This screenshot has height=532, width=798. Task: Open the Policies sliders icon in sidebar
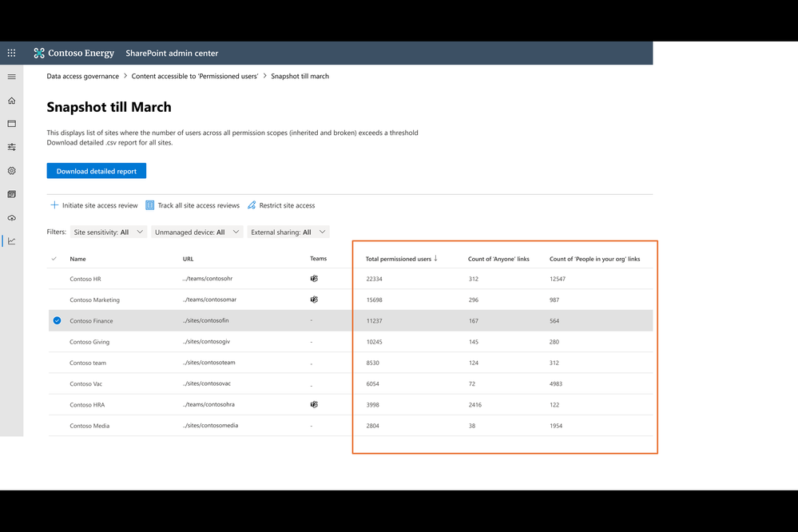[12, 147]
